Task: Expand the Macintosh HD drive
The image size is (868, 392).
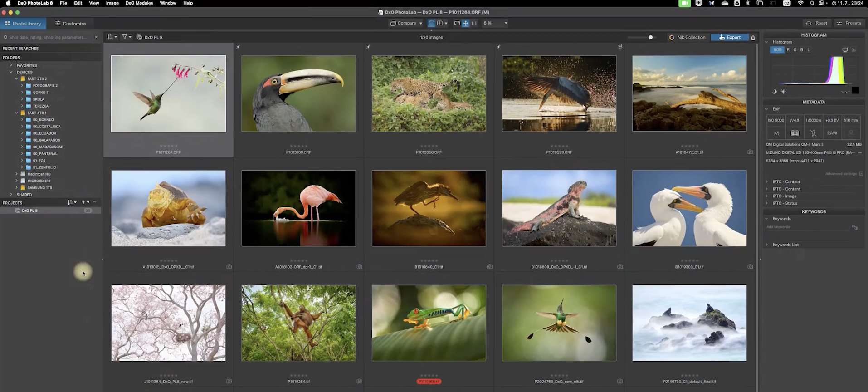Action: [17, 174]
